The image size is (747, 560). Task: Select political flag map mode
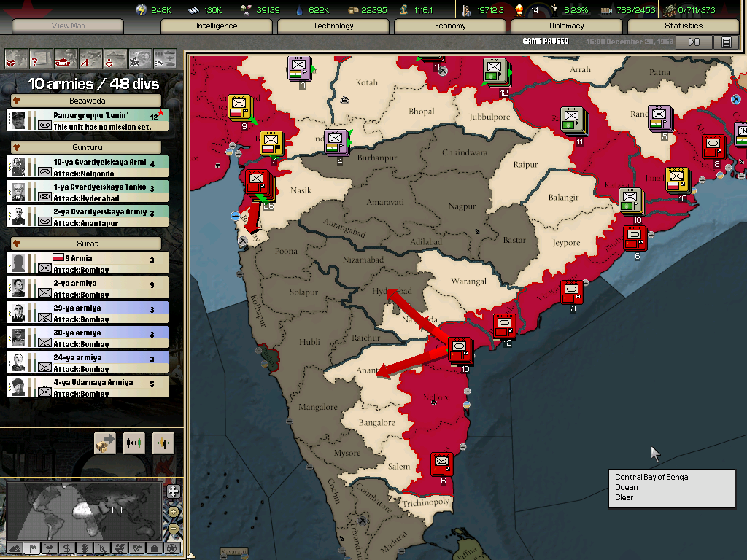tap(32, 548)
